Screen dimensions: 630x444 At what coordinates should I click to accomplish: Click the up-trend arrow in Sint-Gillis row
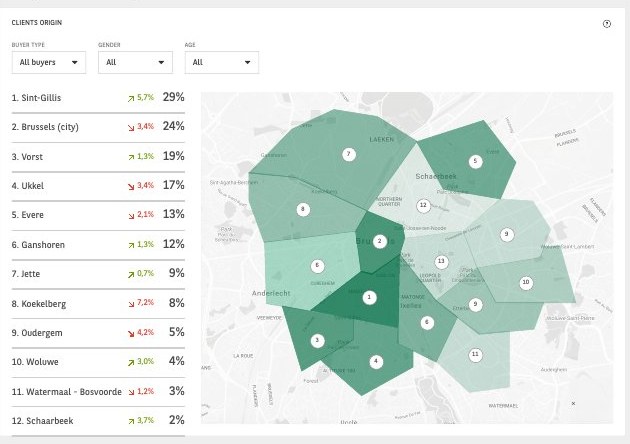[x=131, y=98]
